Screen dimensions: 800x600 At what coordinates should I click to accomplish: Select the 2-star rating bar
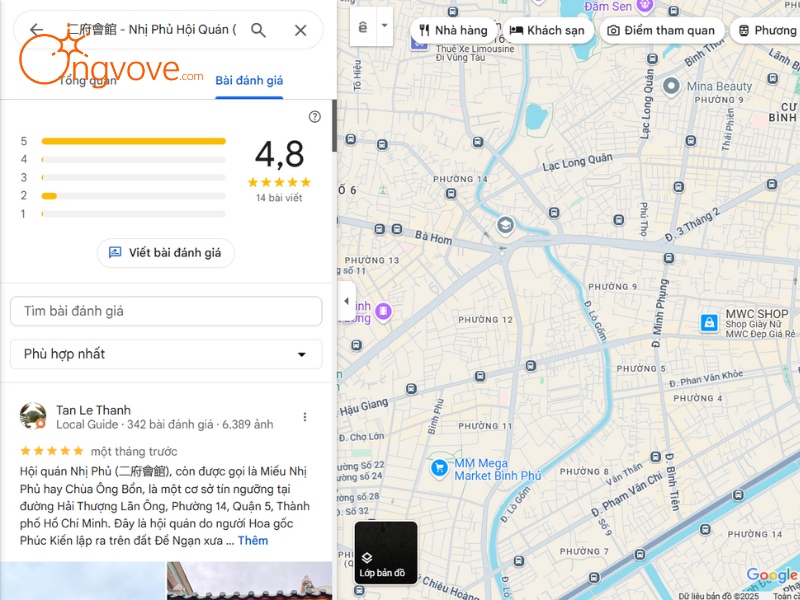click(x=134, y=196)
